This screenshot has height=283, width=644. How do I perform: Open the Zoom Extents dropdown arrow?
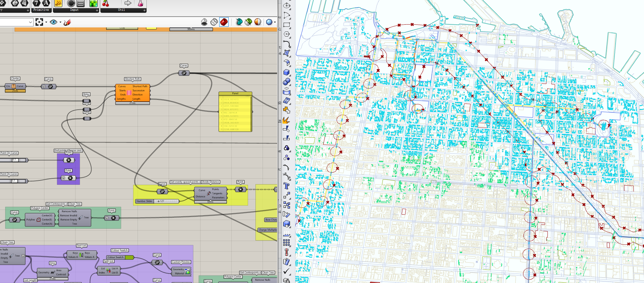[46, 22]
